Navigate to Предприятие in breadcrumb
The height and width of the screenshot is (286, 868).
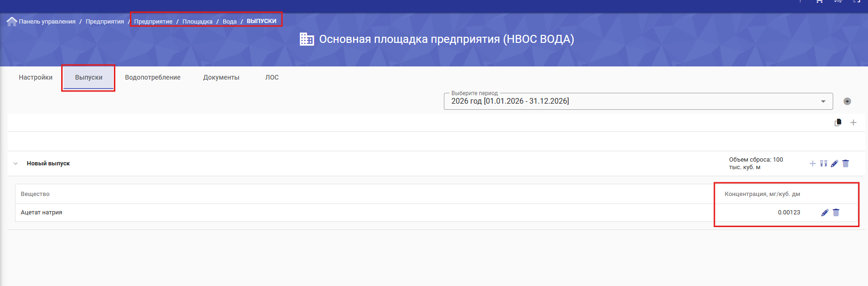click(x=153, y=22)
